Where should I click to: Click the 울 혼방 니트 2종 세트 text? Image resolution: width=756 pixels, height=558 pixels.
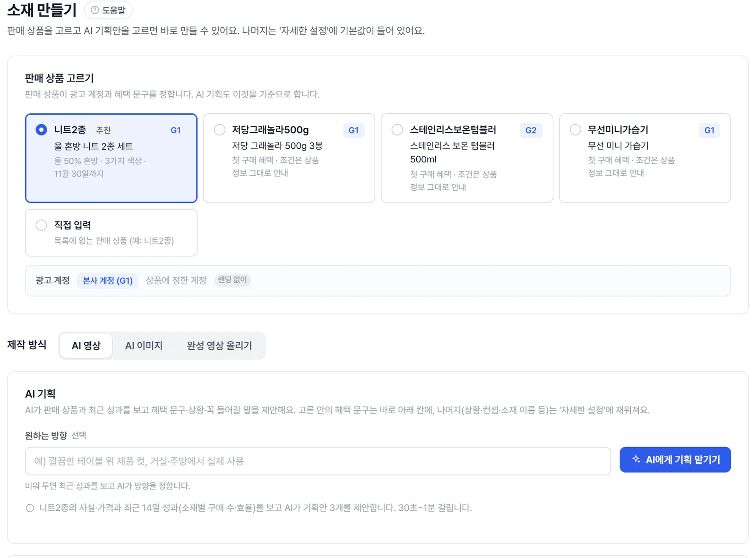(94, 146)
